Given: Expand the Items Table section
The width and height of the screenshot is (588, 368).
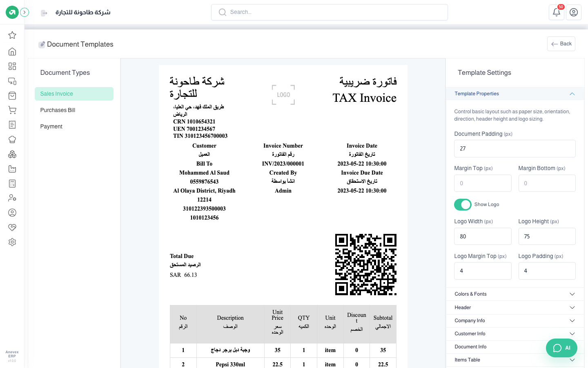Looking at the screenshot, I should (515, 360).
